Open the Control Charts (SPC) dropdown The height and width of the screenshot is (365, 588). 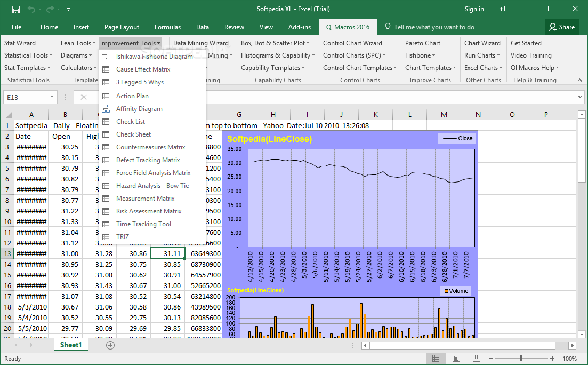[x=355, y=55]
